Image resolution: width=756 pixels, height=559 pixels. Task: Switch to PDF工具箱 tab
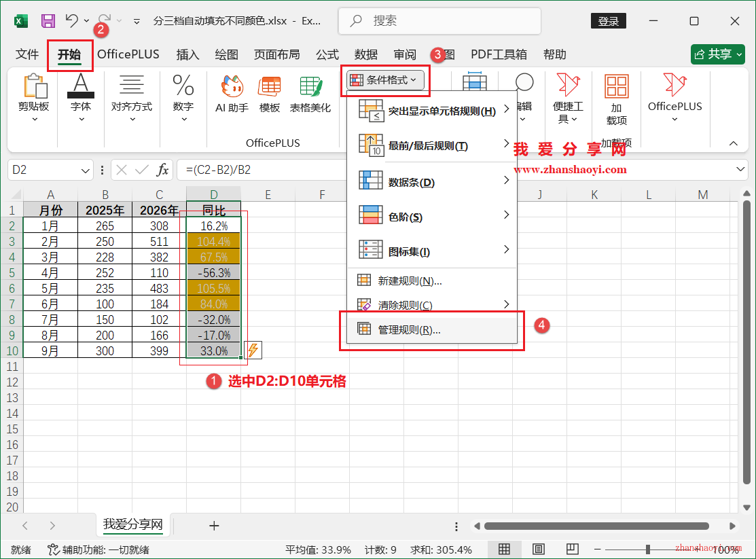pyautogui.click(x=499, y=54)
